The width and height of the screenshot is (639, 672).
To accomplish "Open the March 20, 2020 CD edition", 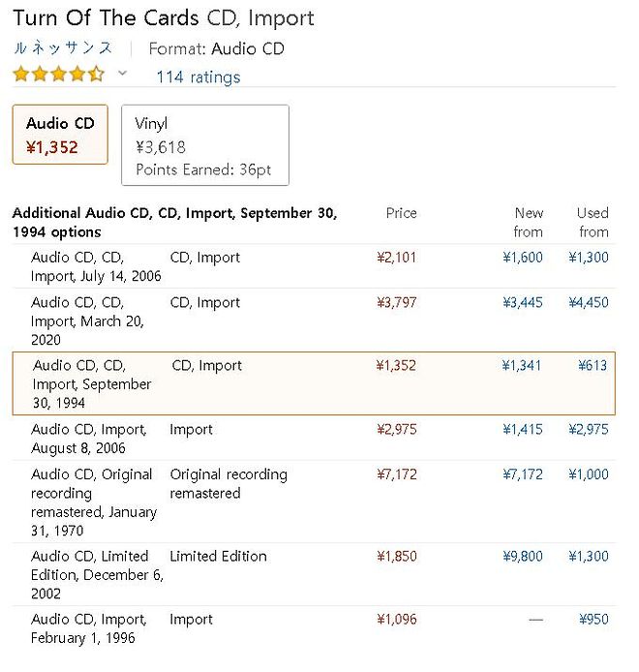I will tap(87, 321).
